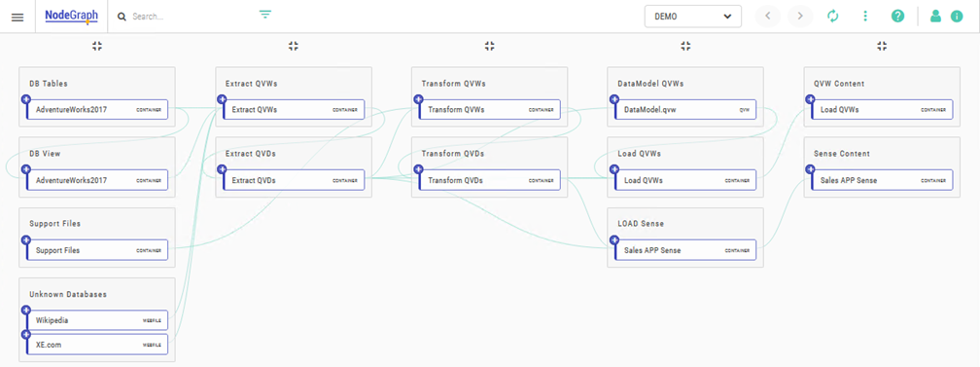Collapse the column above DataModel QVWs
Image resolution: width=980 pixels, height=367 pixels.
click(x=685, y=46)
